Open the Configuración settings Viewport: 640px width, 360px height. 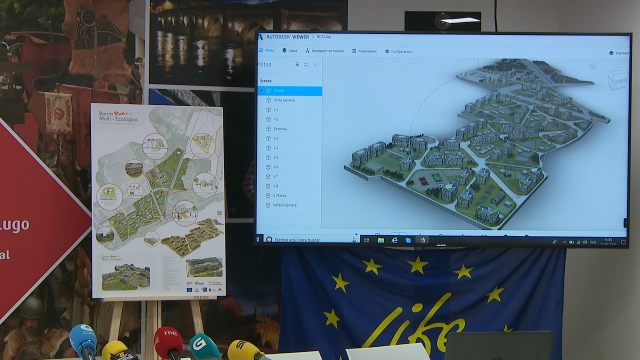point(398,51)
